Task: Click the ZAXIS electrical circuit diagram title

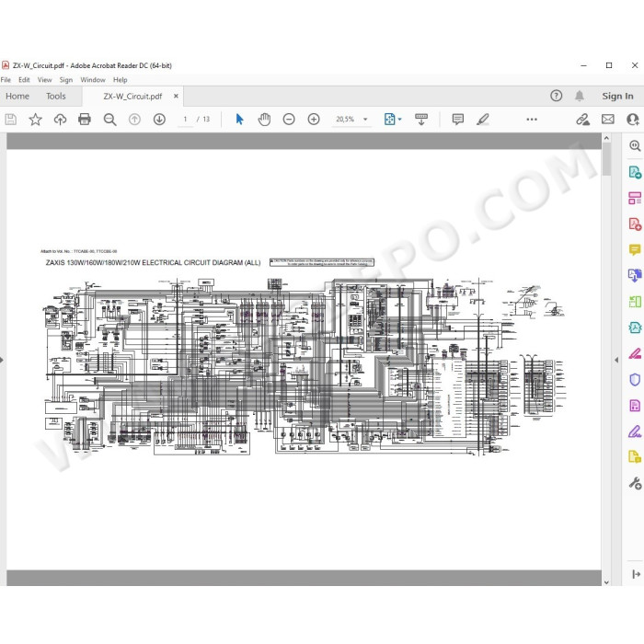Action: (x=153, y=262)
